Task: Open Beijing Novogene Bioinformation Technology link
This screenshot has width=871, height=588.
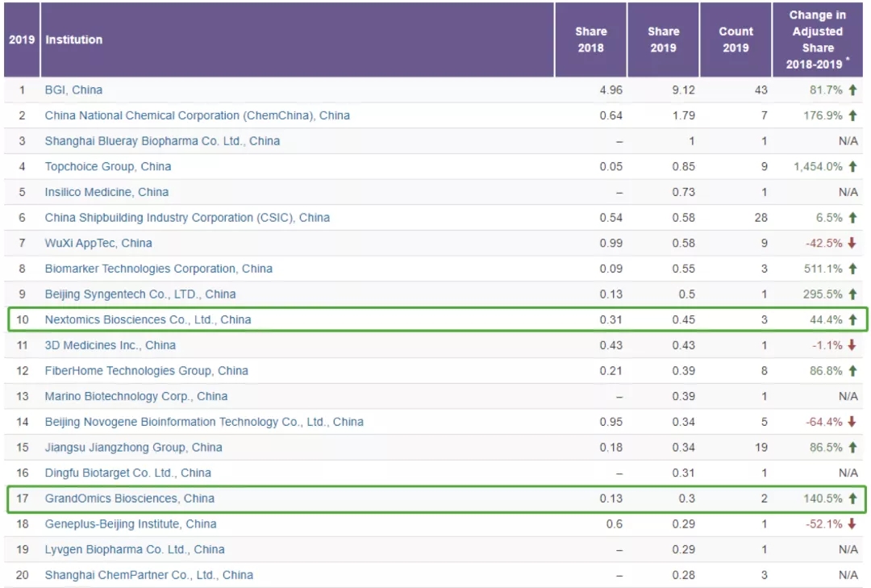Action: [204, 423]
